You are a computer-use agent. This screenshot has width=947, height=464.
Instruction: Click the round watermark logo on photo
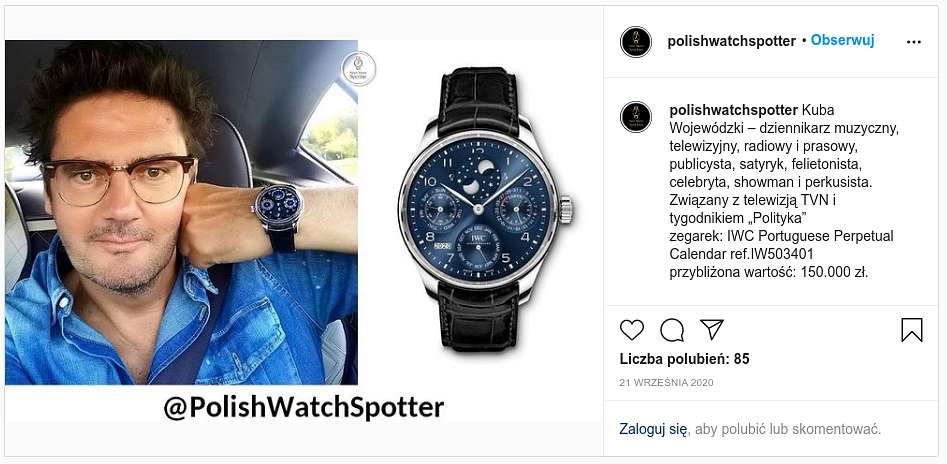point(359,69)
